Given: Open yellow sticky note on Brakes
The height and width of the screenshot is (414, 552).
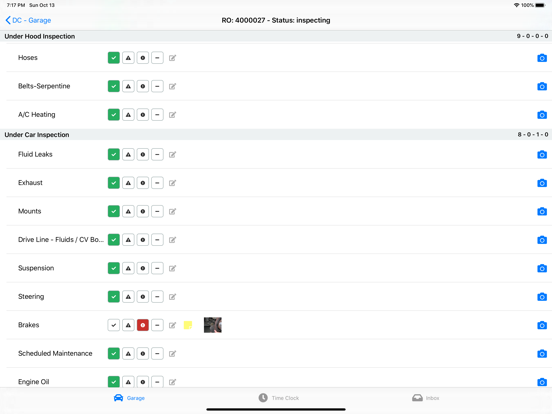Looking at the screenshot, I should (188, 325).
